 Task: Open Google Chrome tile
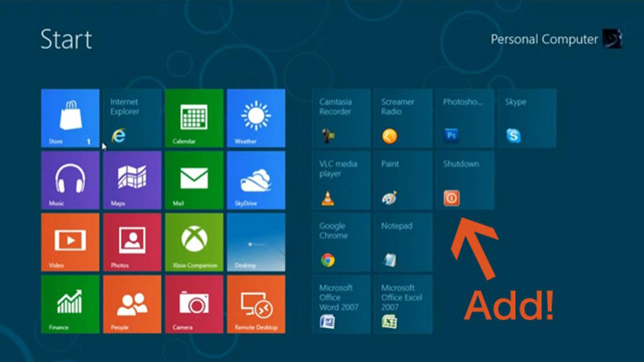pyautogui.click(x=341, y=242)
